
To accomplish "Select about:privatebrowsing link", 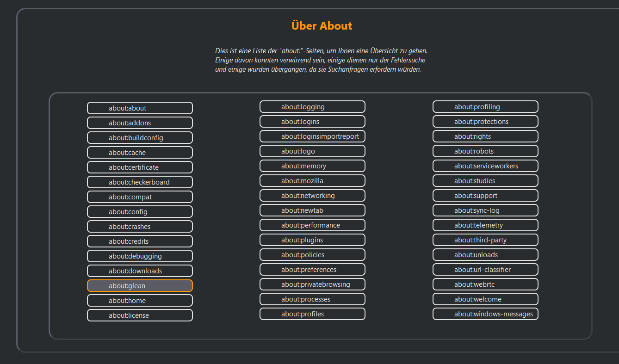I will pyautogui.click(x=312, y=284).
